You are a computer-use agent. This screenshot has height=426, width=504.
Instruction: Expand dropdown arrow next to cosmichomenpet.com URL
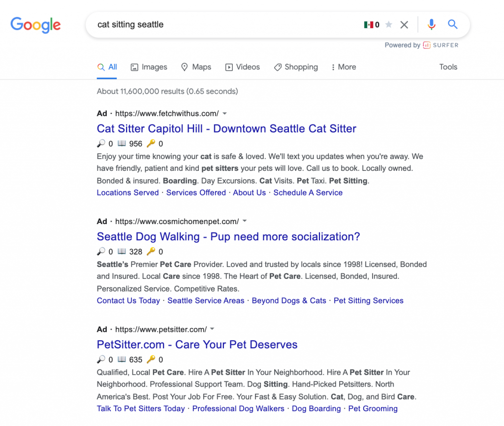(245, 222)
